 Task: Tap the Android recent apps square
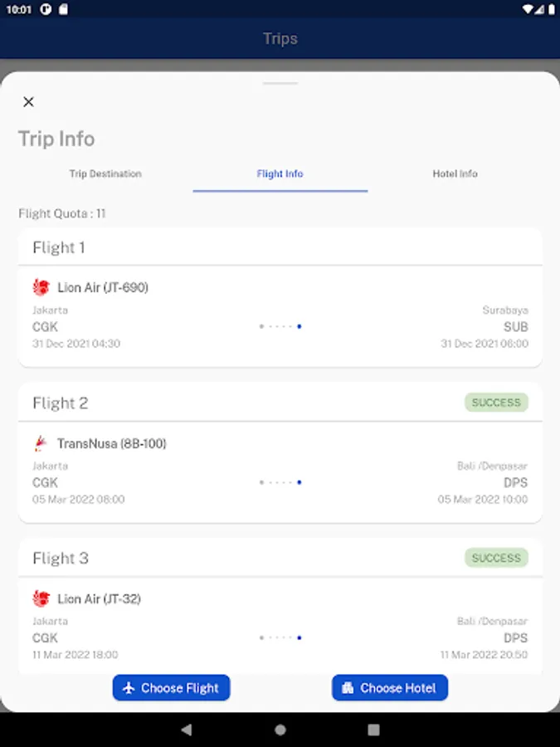pyautogui.click(x=373, y=730)
